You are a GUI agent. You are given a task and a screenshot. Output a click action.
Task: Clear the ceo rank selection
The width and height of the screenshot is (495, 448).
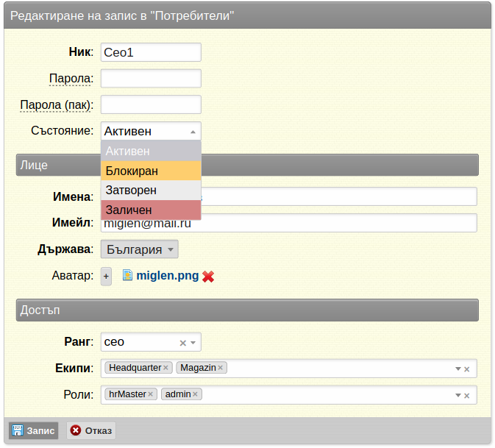point(183,343)
